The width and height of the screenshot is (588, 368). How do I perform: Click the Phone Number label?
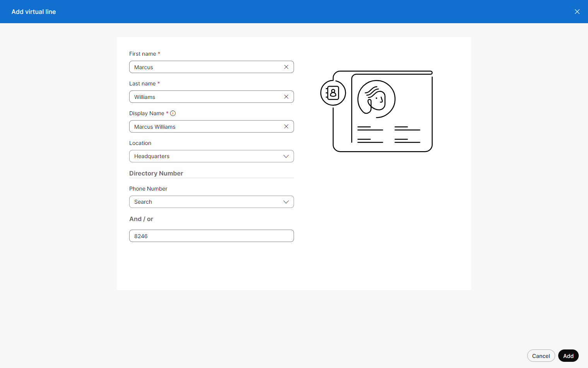148,189
